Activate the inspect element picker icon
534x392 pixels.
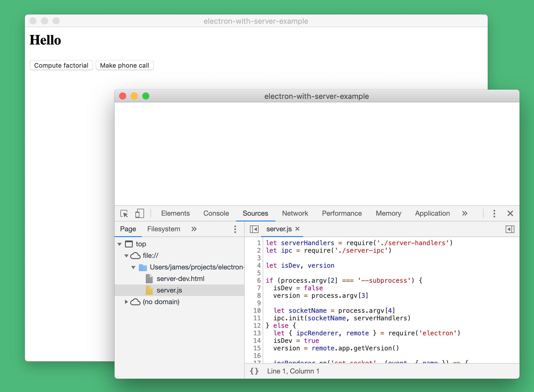point(124,214)
